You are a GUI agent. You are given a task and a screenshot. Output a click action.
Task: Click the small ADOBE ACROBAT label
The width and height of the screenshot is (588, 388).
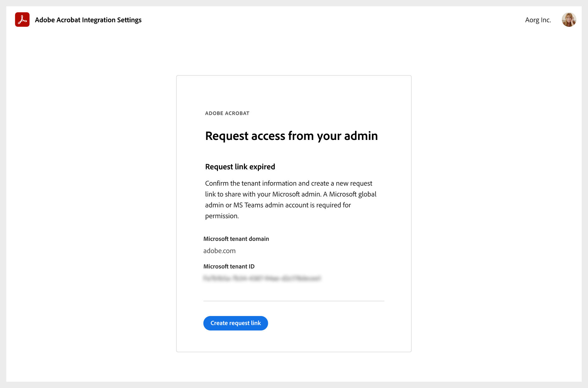coord(227,113)
